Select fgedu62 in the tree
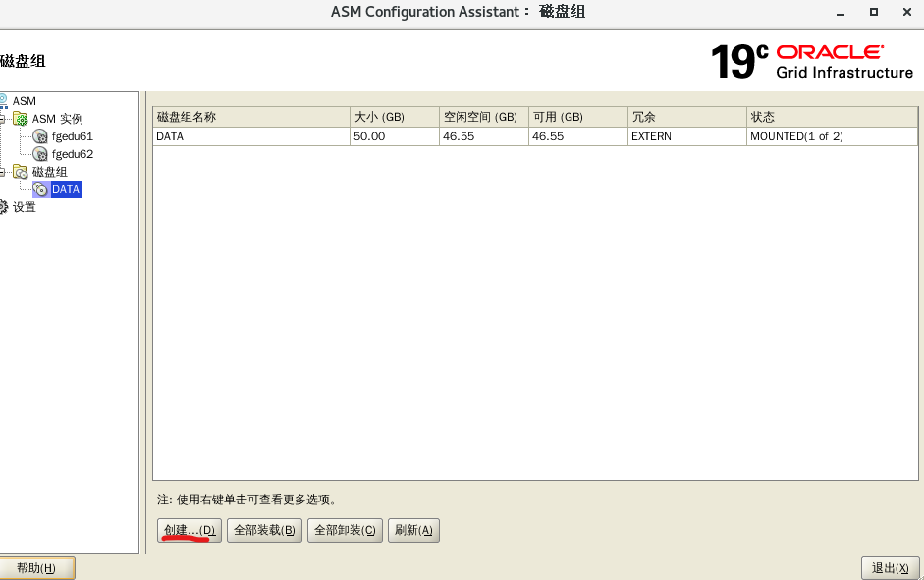This screenshot has width=924, height=580. point(73,154)
